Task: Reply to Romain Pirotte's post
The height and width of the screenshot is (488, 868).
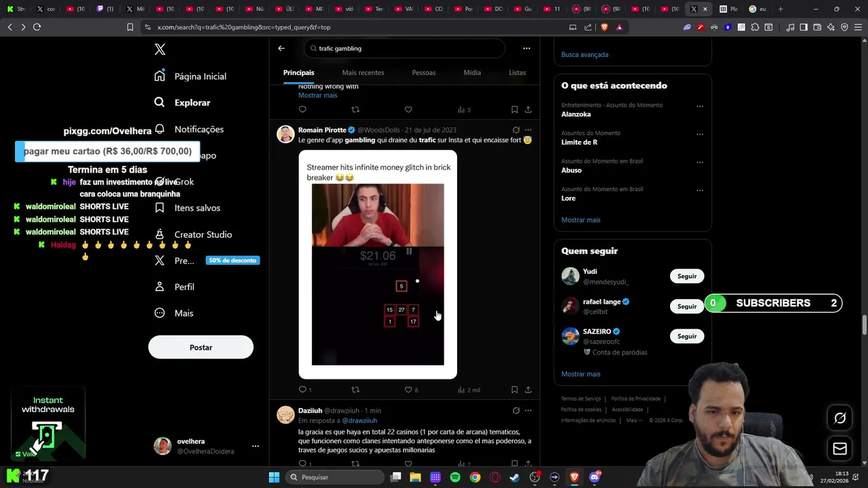Action: pyautogui.click(x=302, y=390)
